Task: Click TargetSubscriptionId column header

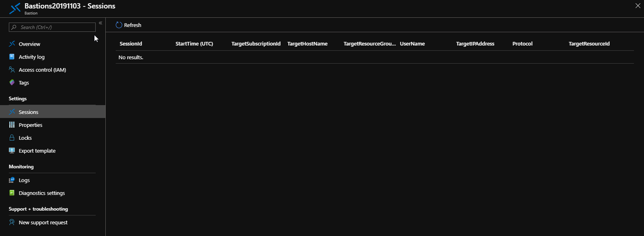Action: click(256, 44)
